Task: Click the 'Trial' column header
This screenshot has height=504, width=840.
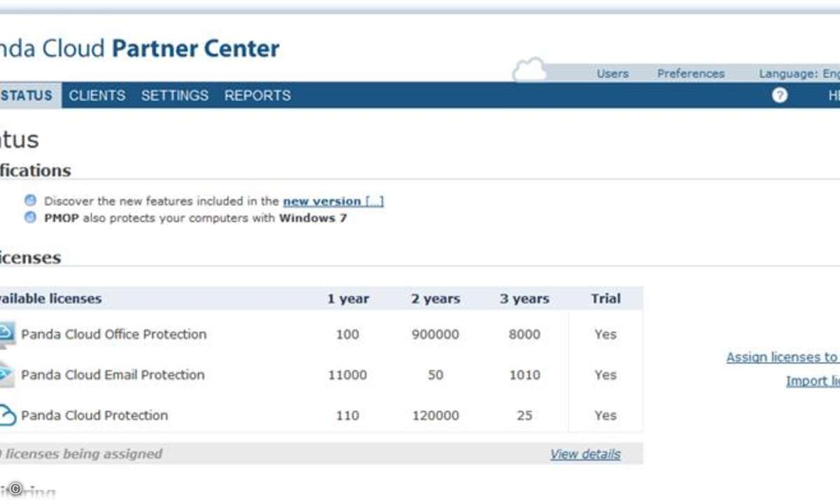Action: click(x=605, y=298)
